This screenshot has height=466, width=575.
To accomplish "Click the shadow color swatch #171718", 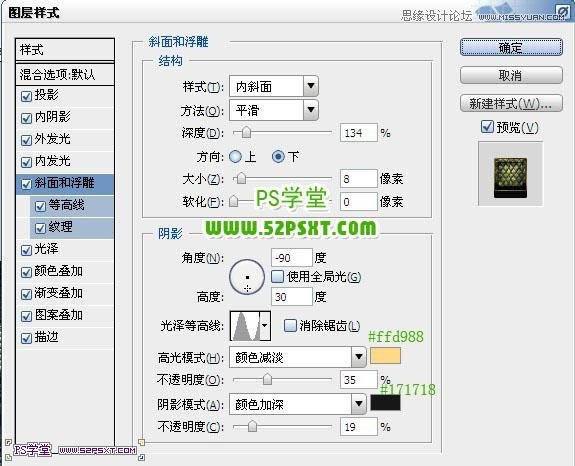I will (x=385, y=403).
